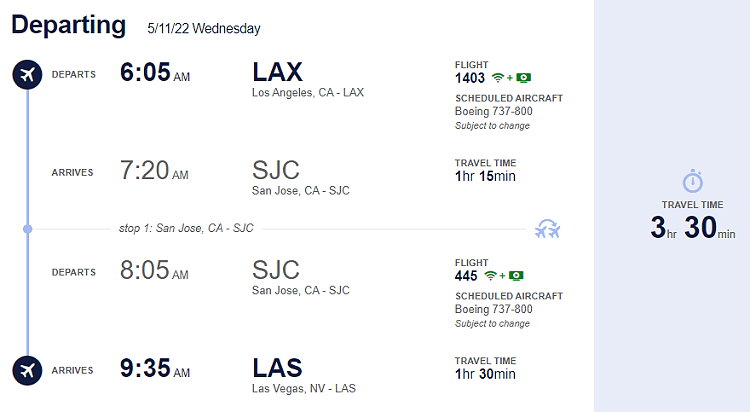Click the live TV icon for flight 1403
750x412 pixels.
(x=523, y=78)
